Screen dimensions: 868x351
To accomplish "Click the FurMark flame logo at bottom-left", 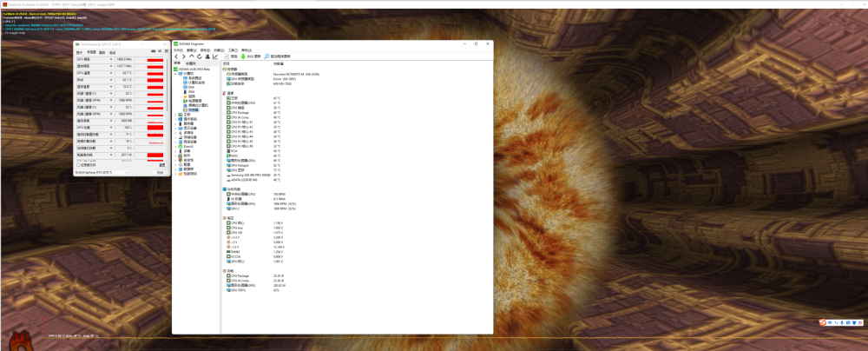I will coord(19,340).
